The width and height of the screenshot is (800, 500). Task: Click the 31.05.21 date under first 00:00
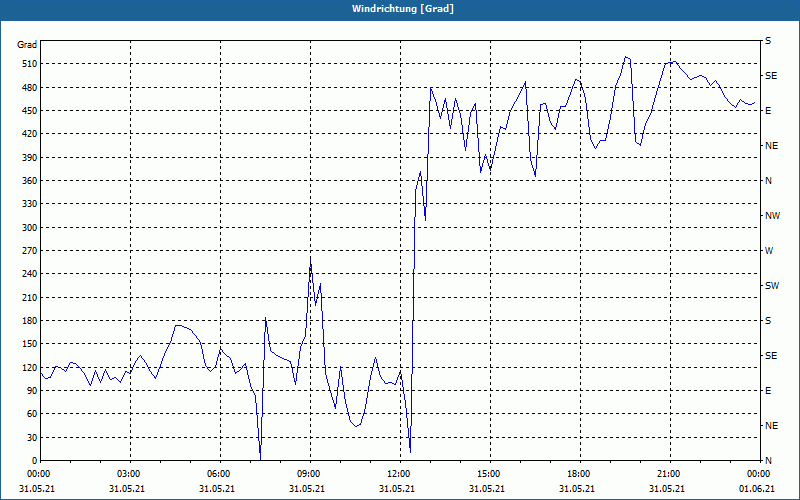pos(37,488)
